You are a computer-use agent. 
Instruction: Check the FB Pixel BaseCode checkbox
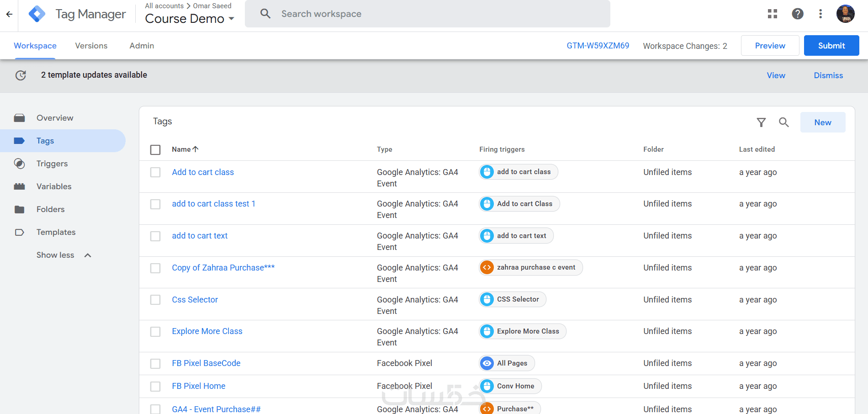click(155, 363)
